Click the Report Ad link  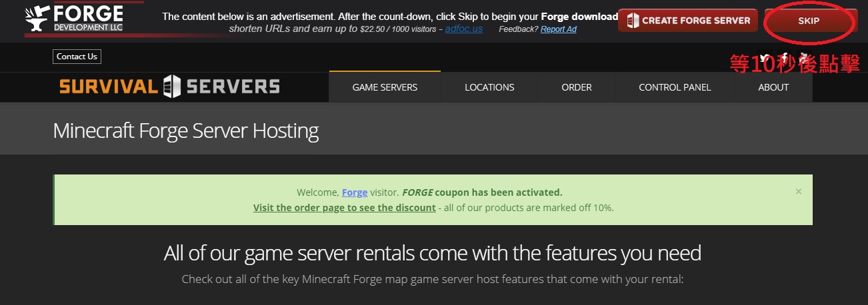[558, 29]
